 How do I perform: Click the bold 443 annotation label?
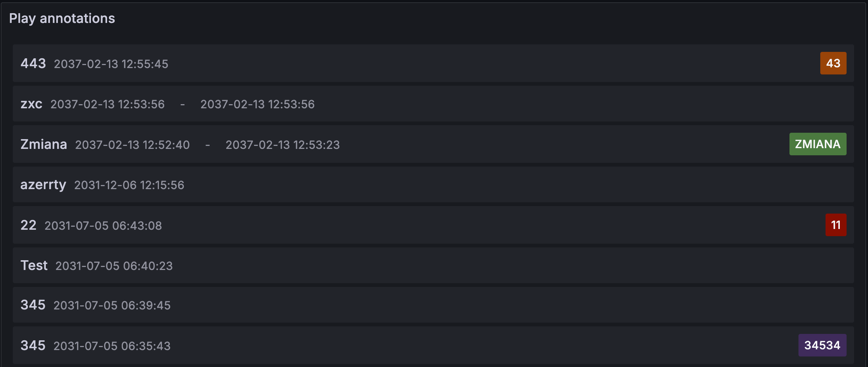point(33,64)
